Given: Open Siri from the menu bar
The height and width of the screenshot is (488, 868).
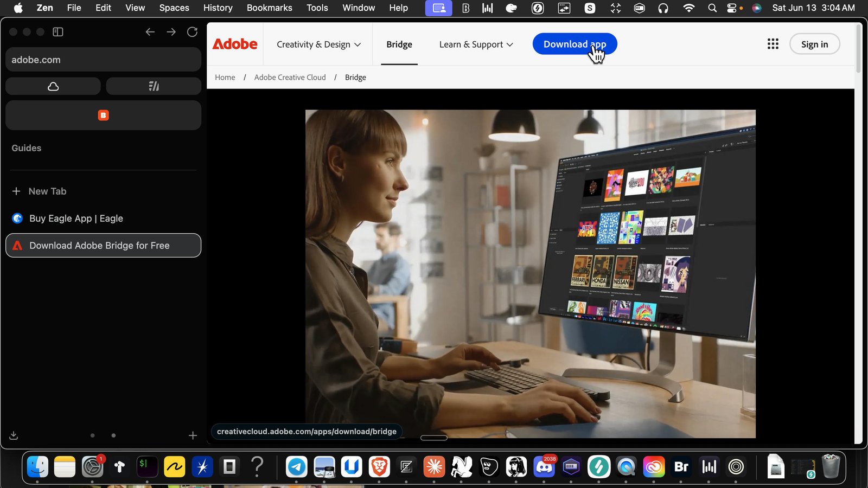Looking at the screenshot, I should click(757, 8).
